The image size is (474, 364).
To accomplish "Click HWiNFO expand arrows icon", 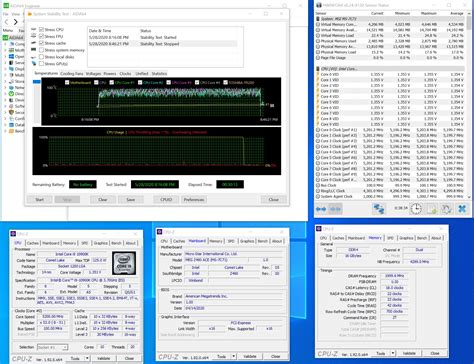I will [321, 209].
